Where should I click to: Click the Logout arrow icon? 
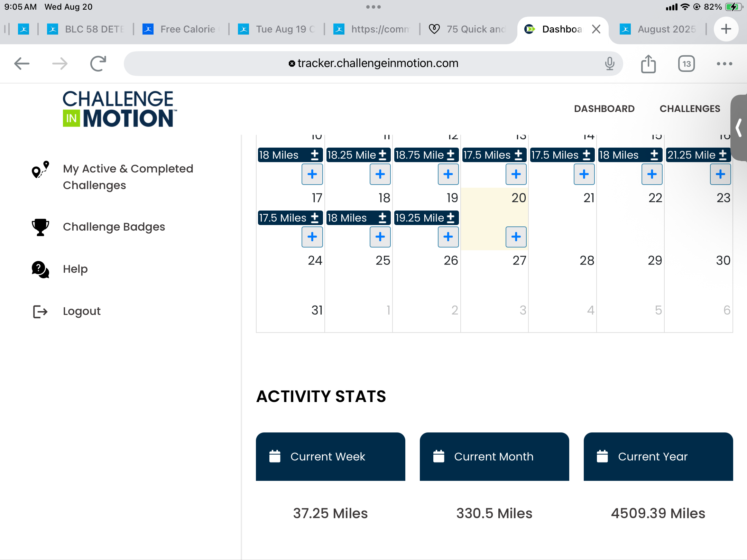(40, 311)
